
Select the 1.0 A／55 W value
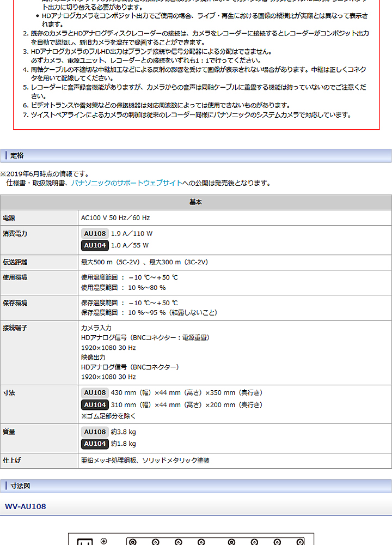(130, 245)
